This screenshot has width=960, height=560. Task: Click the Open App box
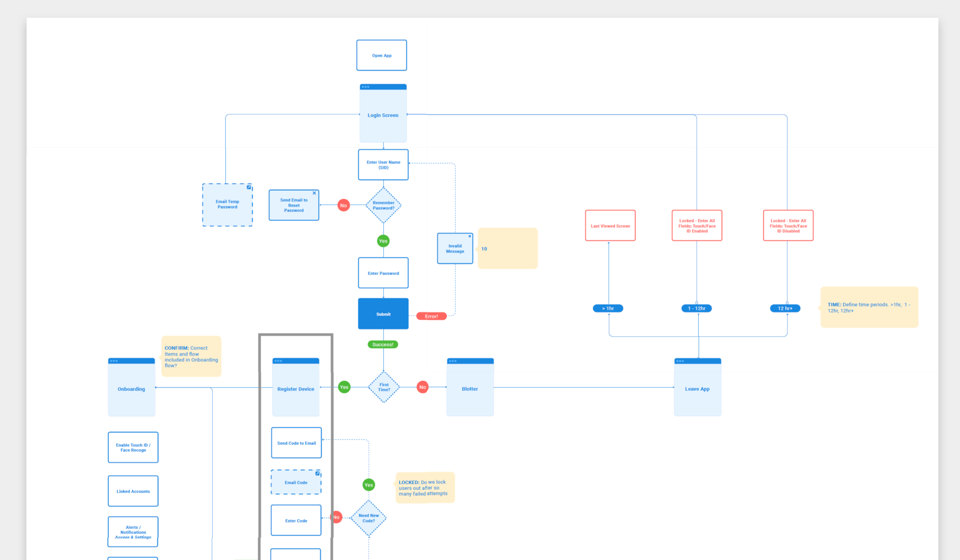coord(381,55)
